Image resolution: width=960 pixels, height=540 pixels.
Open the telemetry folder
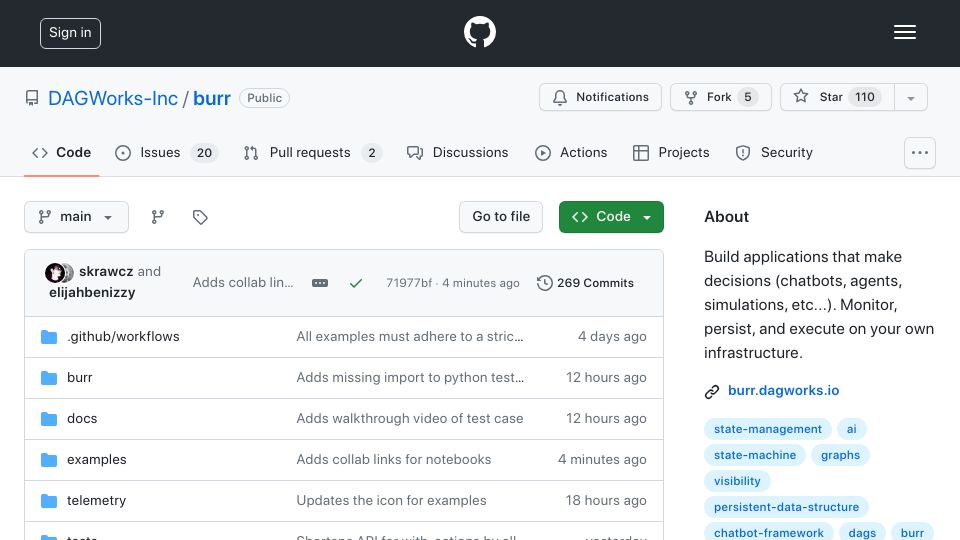(96, 501)
